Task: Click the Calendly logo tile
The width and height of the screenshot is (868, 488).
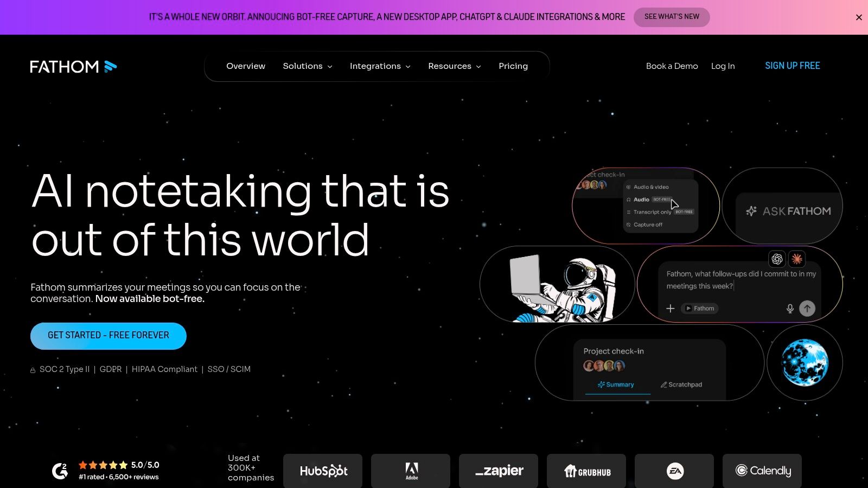Action: pyautogui.click(x=762, y=471)
